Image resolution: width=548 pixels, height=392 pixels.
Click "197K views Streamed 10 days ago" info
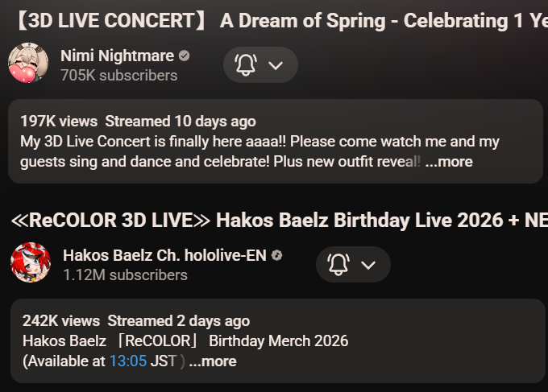point(138,122)
